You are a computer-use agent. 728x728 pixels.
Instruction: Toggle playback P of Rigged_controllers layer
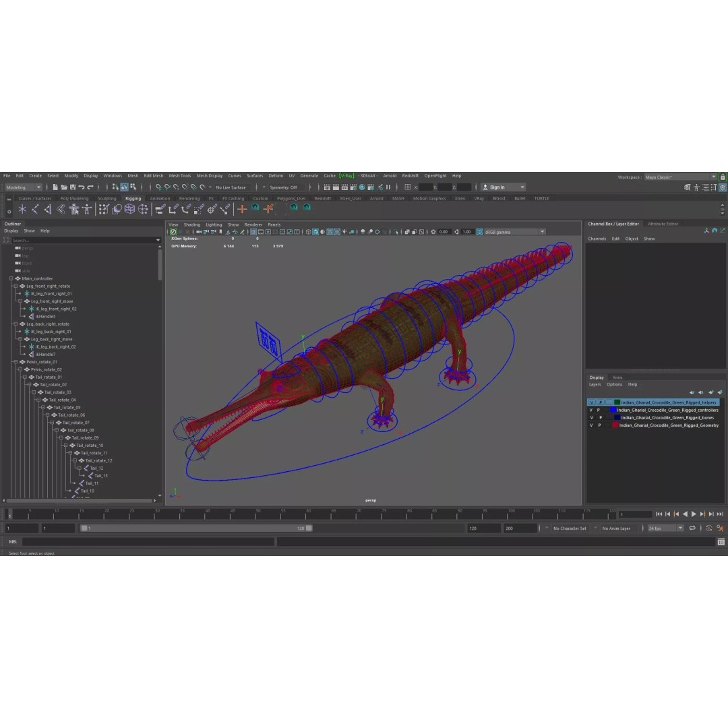coord(599,410)
